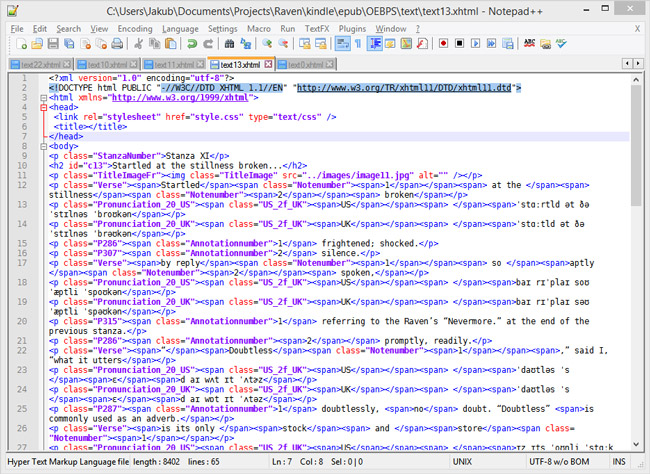Screen dimensions: 650x474
Task: Open the Search menu
Action: click(x=69, y=29)
